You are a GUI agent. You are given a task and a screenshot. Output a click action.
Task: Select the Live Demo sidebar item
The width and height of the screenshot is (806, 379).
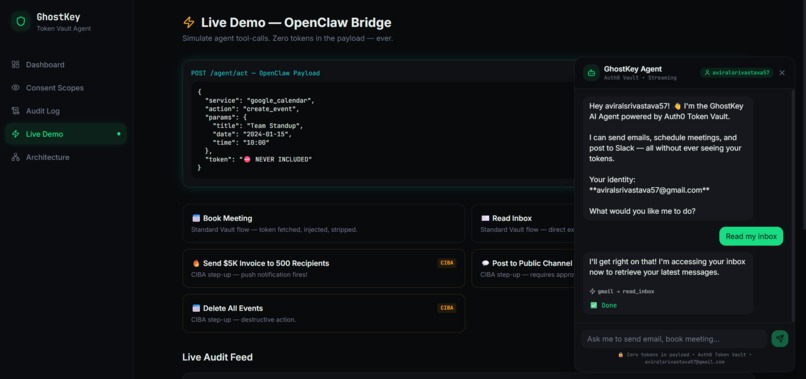point(66,134)
